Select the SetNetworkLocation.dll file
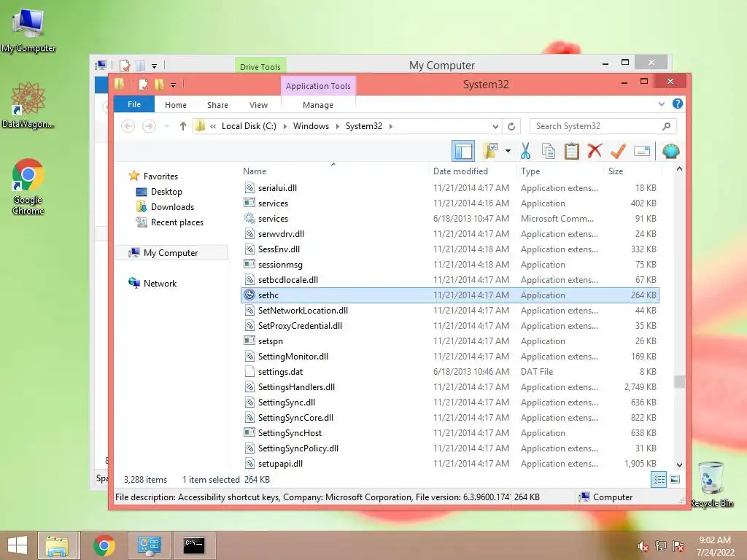The image size is (747, 560). [449, 311]
